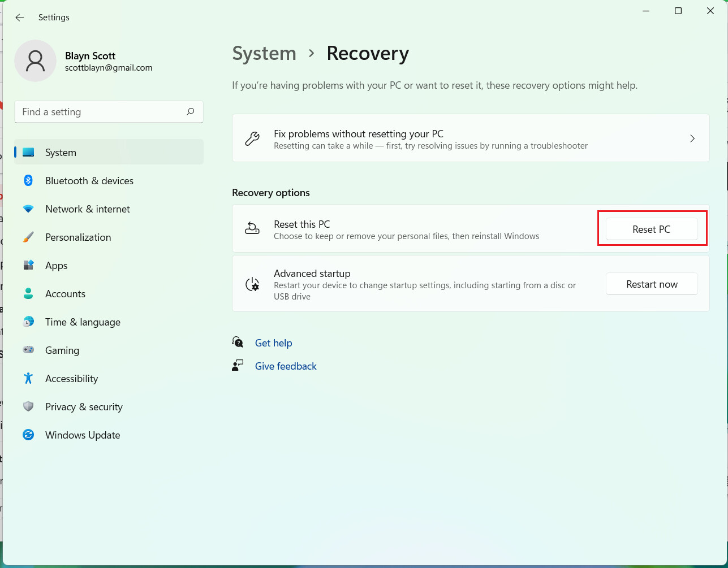Click the Windows Update sync icon

click(28, 435)
